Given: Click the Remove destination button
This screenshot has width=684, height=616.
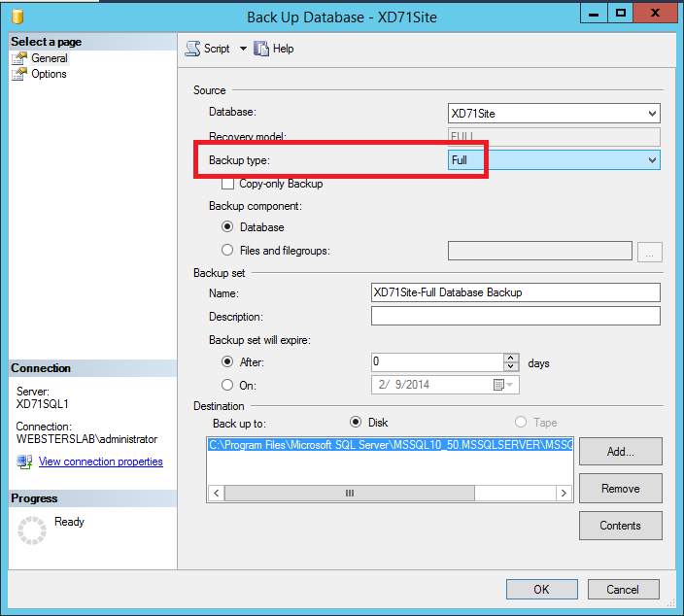Looking at the screenshot, I should click(x=620, y=489).
